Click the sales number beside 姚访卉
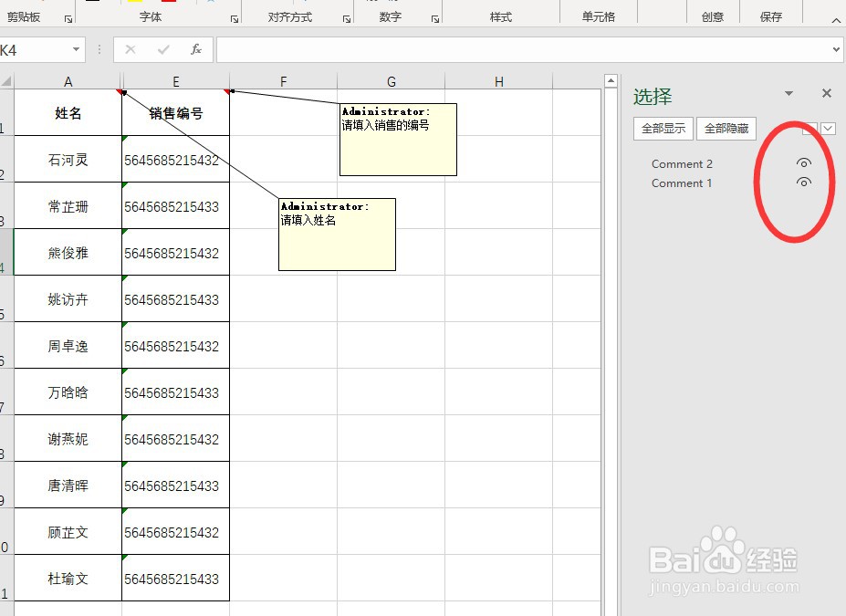Viewport: 846px width, 616px height. click(176, 298)
